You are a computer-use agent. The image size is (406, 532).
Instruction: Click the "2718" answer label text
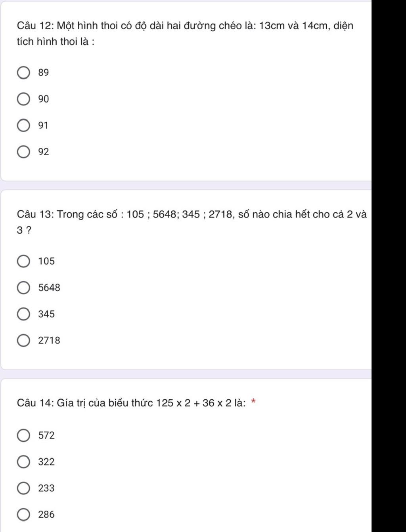point(49,341)
